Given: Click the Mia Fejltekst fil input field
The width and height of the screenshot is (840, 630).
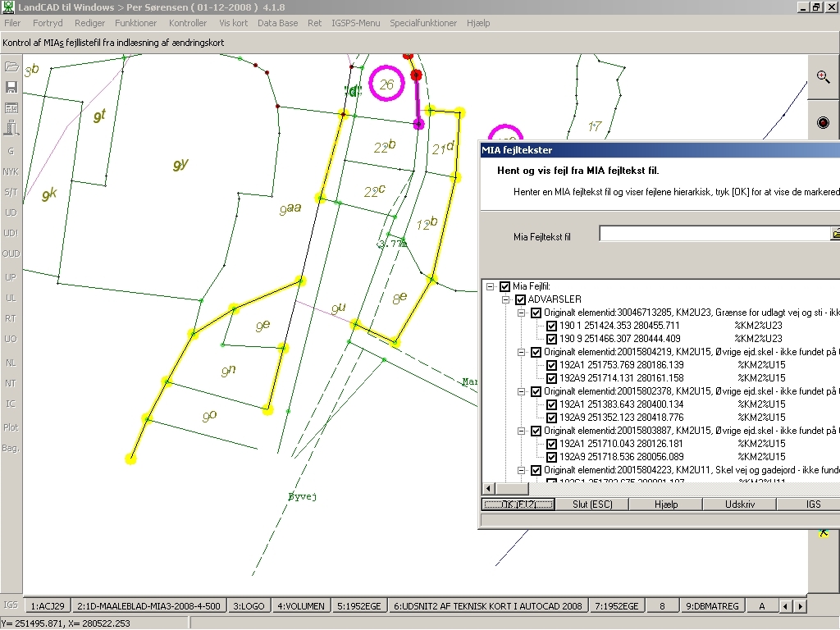Looking at the screenshot, I should (x=714, y=235).
